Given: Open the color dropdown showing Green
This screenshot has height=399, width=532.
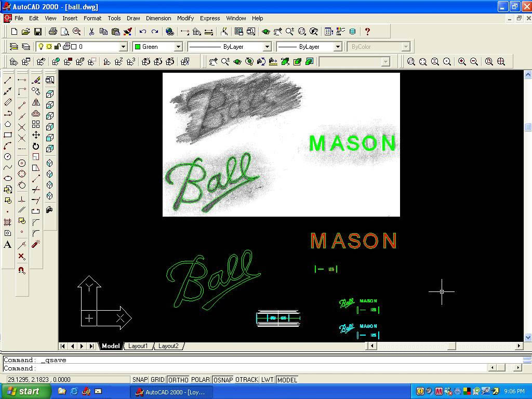Looking at the screenshot, I should pos(178,46).
